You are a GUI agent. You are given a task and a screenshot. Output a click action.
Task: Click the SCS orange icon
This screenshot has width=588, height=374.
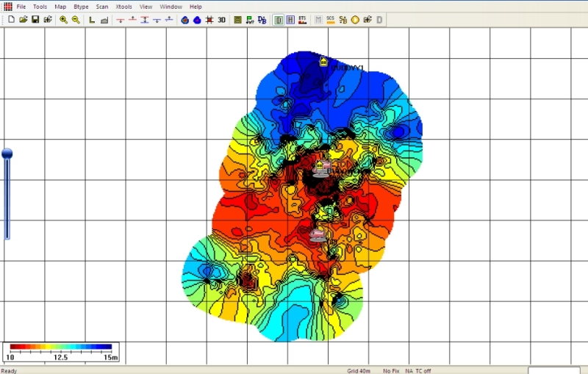coord(330,20)
